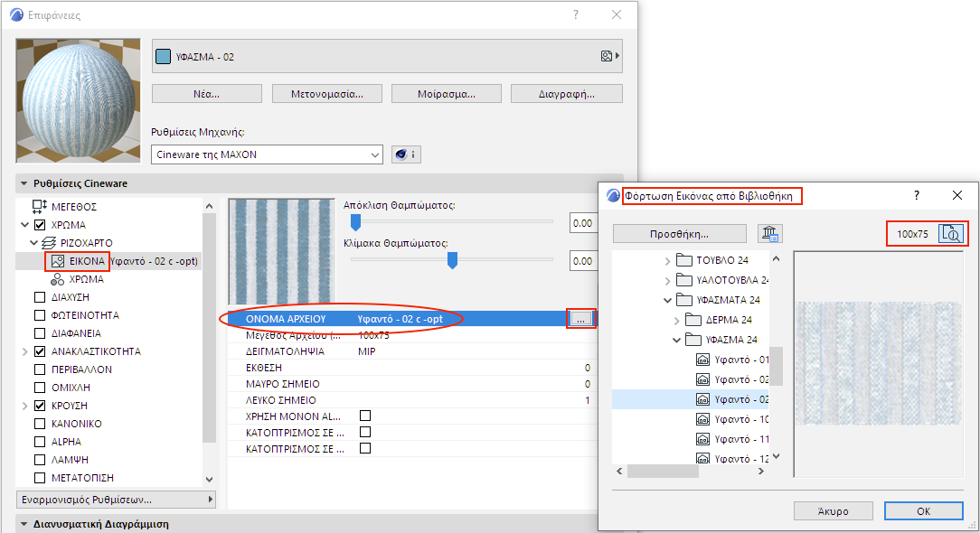Screen dimensions: 980x533
Task: Collapse the Ρυθμίσεις Cineware section
Action: point(24,183)
